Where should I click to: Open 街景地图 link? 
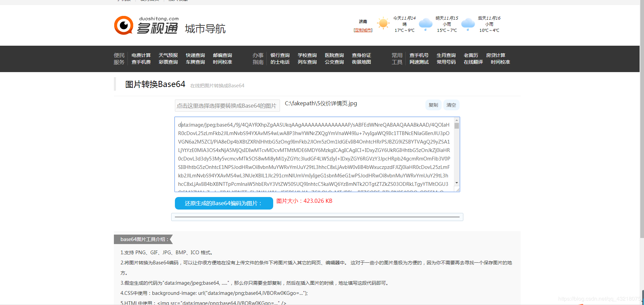[361, 62]
